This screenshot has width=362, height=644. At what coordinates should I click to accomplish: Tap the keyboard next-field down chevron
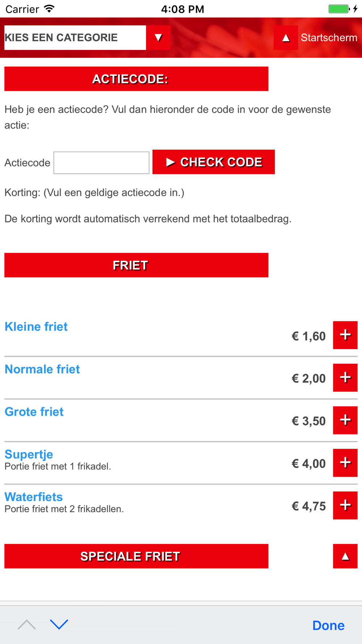point(59,624)
